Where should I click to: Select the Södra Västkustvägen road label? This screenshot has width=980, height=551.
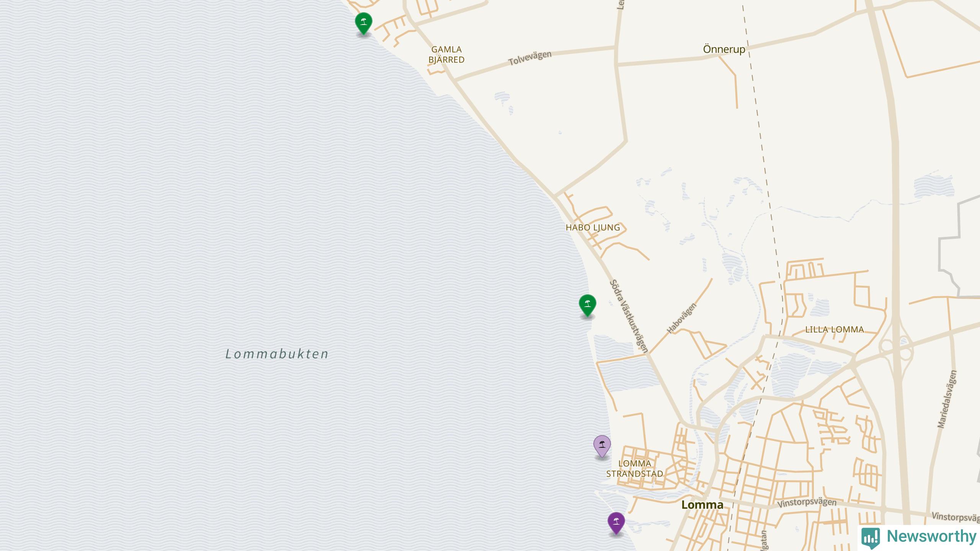point(629,316)
